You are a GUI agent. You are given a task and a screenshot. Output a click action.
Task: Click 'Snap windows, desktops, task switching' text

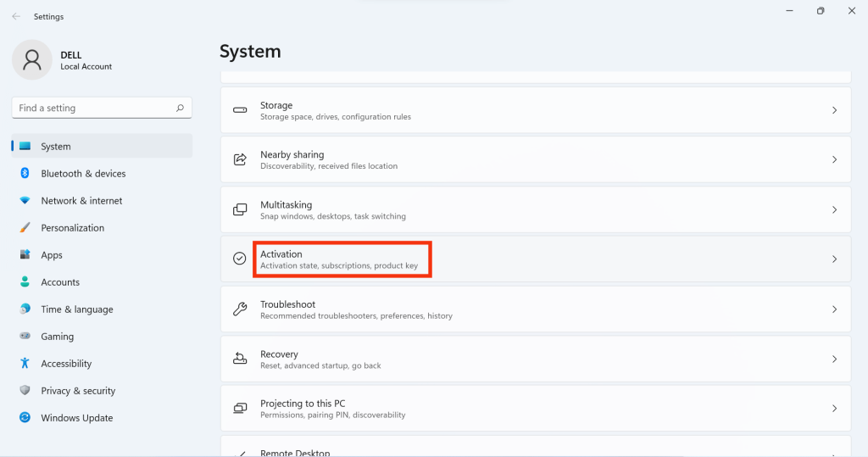pyautogui.click(x=332, y=216)
